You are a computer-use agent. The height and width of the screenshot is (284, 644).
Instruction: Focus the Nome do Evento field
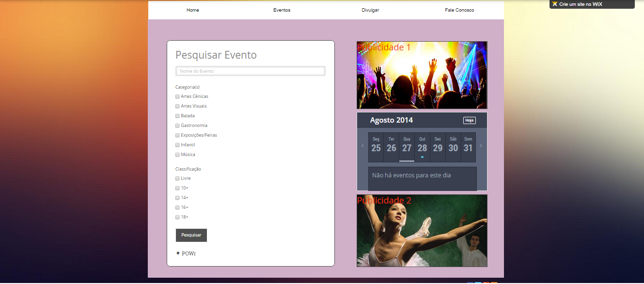pyautogui.click(x=250, y=71)
